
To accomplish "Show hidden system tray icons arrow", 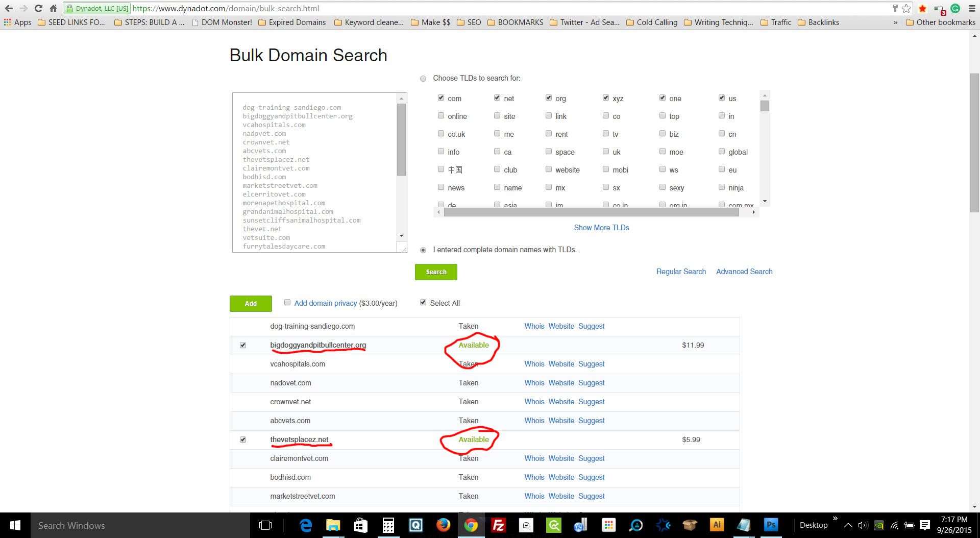I will 848,525.
